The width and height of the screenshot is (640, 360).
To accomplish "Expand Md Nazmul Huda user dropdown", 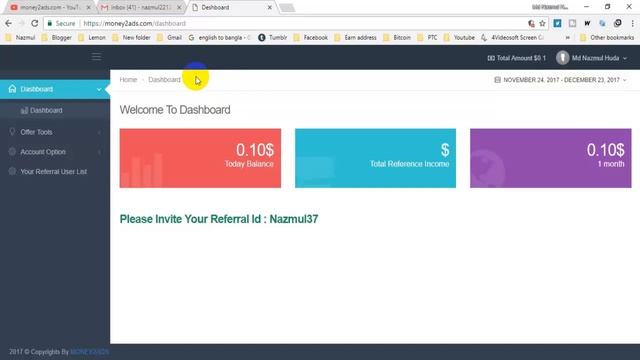I will (x=591, y=58).
